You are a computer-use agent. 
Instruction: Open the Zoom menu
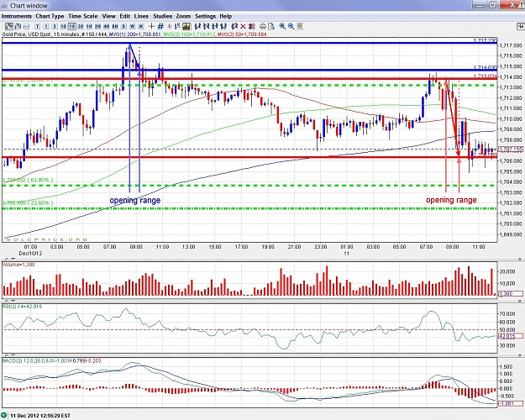[x=183, y=16]
